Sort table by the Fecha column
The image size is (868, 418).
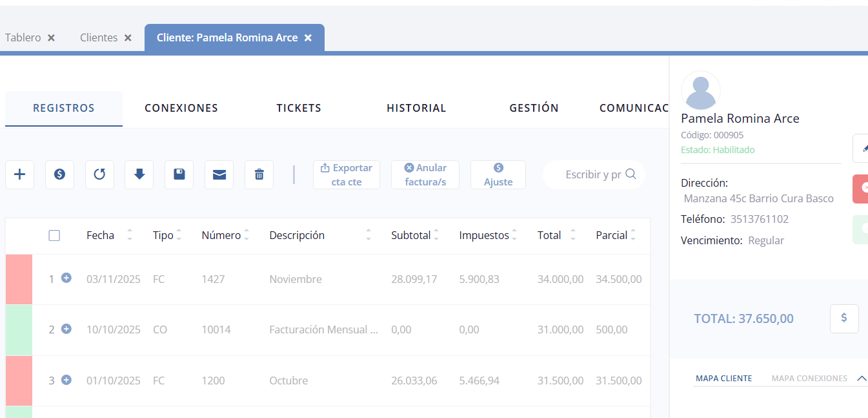click(x=101, y=236)
